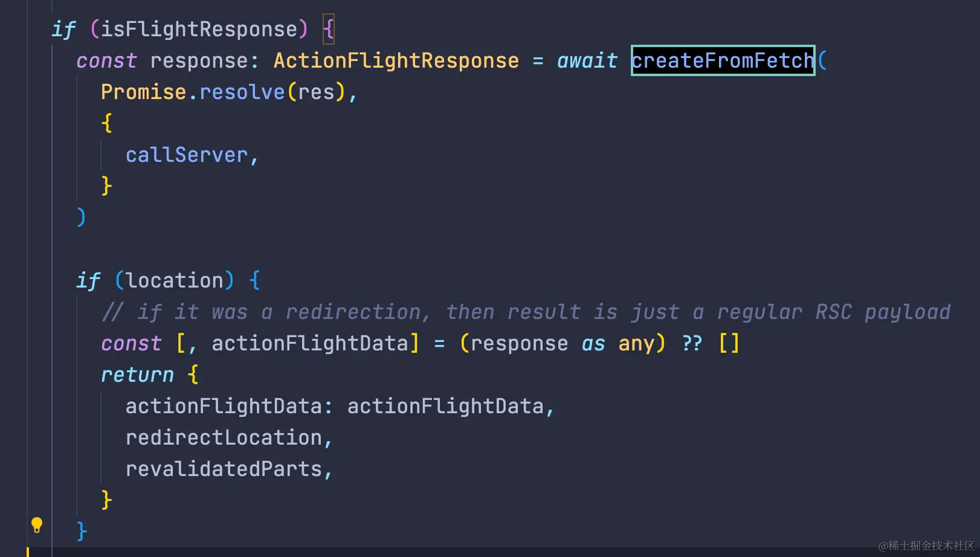Select the highlighted createFromFetch function name
The width and height of the screenshot is (980, 557).
point(723,60)
